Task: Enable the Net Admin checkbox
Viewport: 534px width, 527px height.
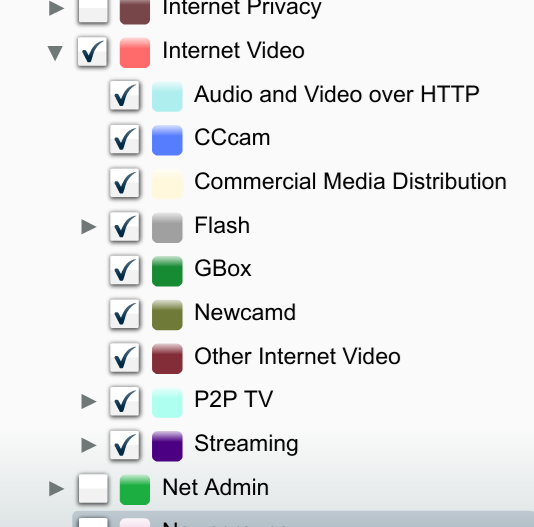Action: tap(93, 489)
